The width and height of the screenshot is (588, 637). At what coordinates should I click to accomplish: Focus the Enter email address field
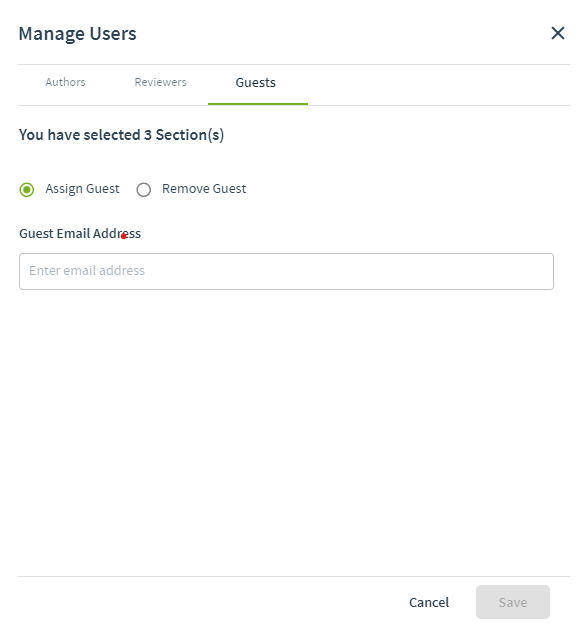tap(286, 271)
